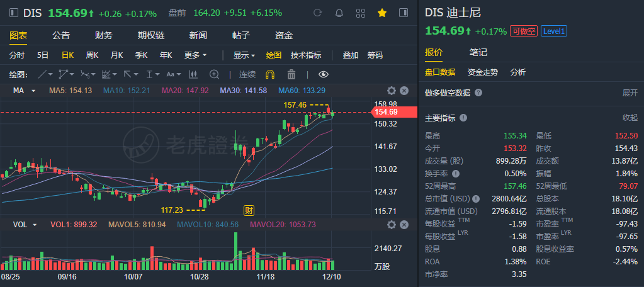Click the left sidebar panel icon near DIS

[14, 13]
